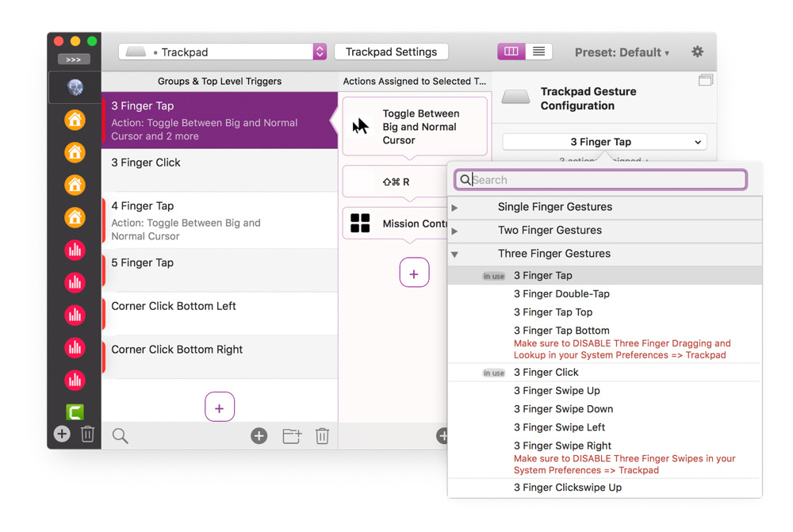The height and width of the screenshot is (532, 793).
Task: Click the trash icon at the sidebar bottom
Action: pyautogui.click(x=87, y=434)
